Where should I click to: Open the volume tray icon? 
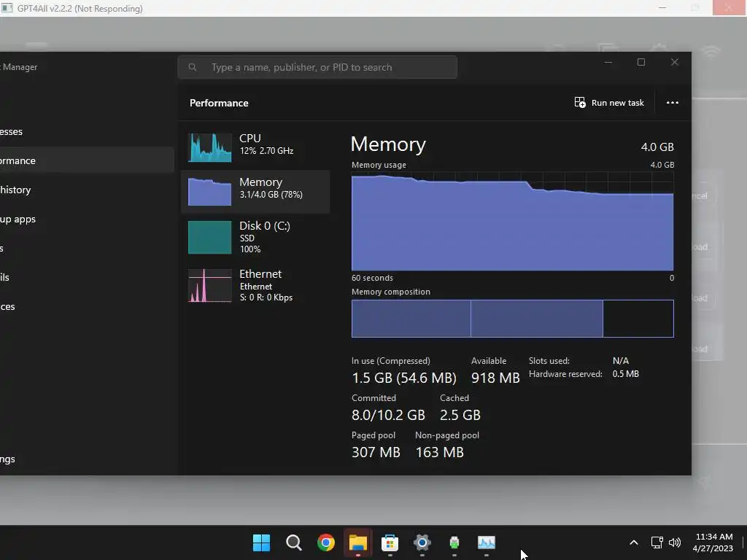point(675,542)
